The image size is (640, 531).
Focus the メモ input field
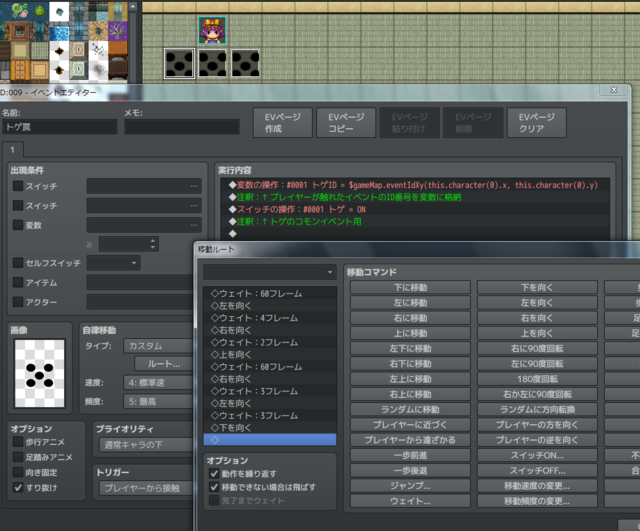pyautogui.click(x=182, y=127)
